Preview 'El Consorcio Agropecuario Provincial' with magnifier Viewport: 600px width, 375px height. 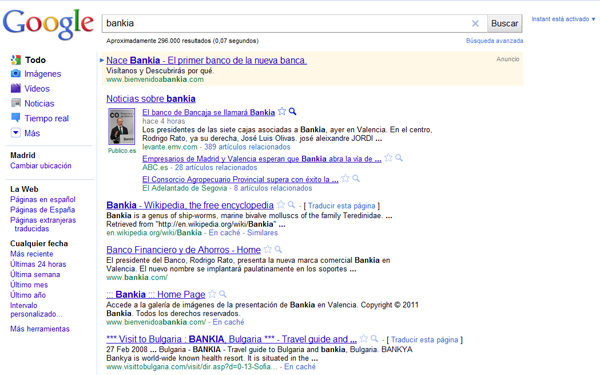(356, 178)
